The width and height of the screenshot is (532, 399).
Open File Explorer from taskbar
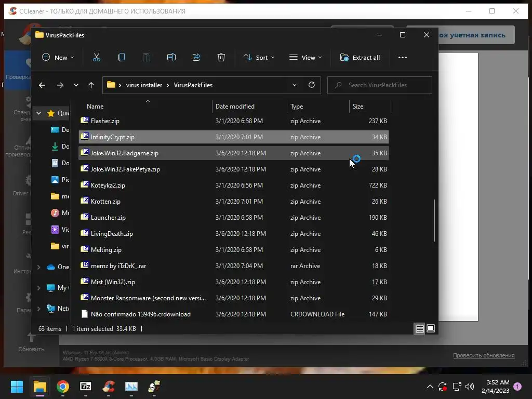(x=39, y=387)
